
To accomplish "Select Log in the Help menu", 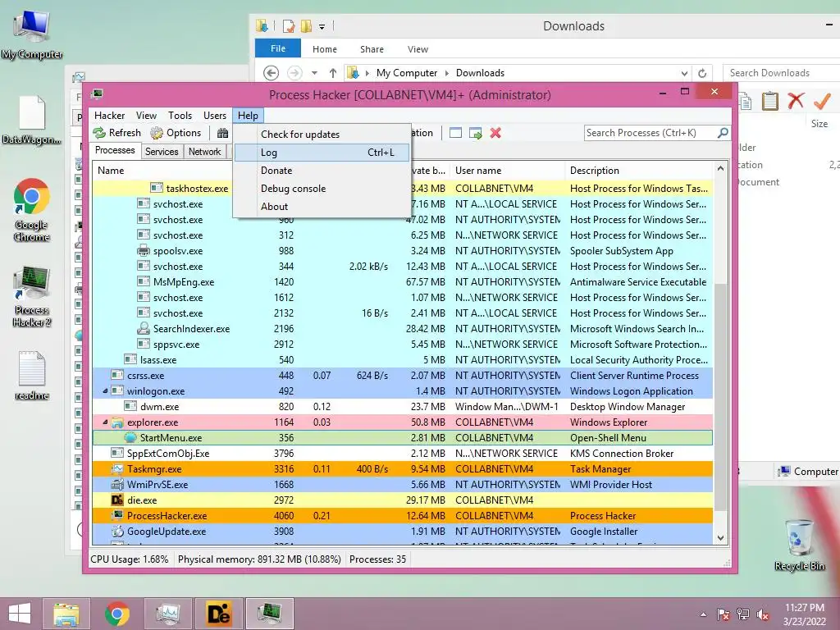I will [322, 153].
